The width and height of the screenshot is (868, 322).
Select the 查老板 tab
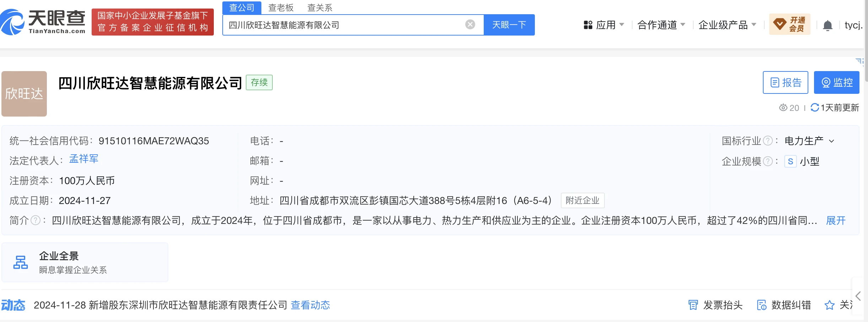point(281,8)
